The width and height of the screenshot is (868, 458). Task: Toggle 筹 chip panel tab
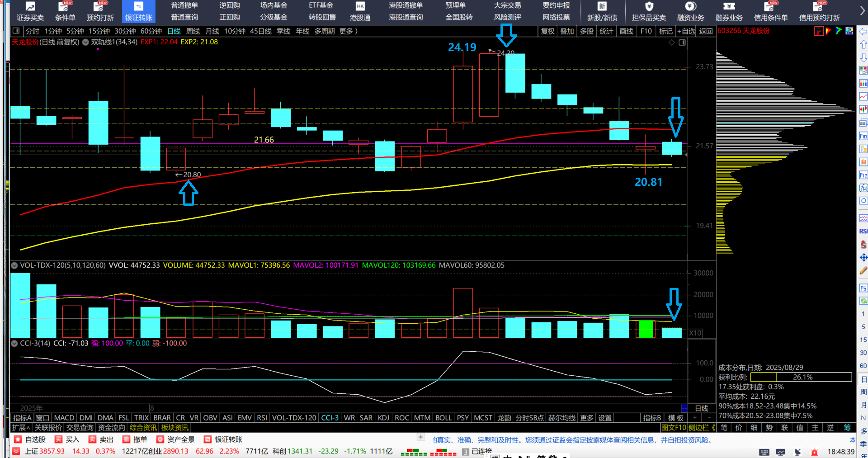(847, 427)
